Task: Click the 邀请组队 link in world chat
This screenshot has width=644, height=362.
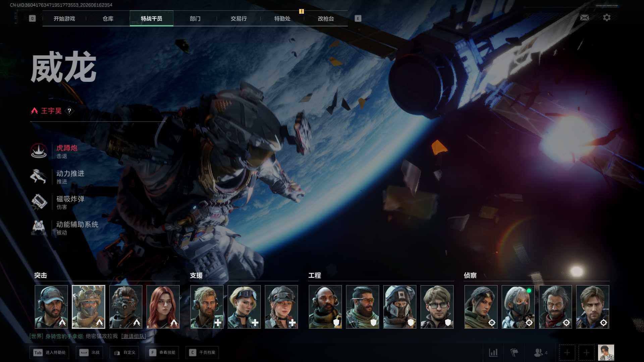Action: 134,336
